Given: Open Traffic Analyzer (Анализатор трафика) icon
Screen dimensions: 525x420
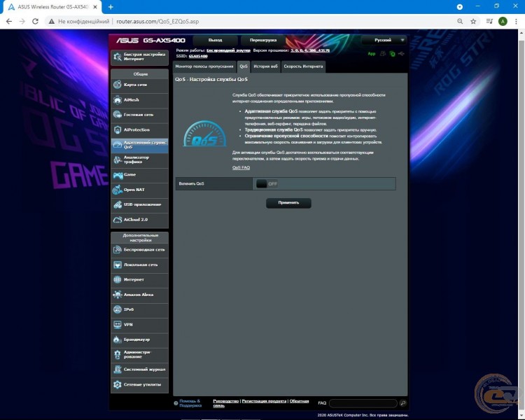Looking at the screenshot, I should (117, 160).
